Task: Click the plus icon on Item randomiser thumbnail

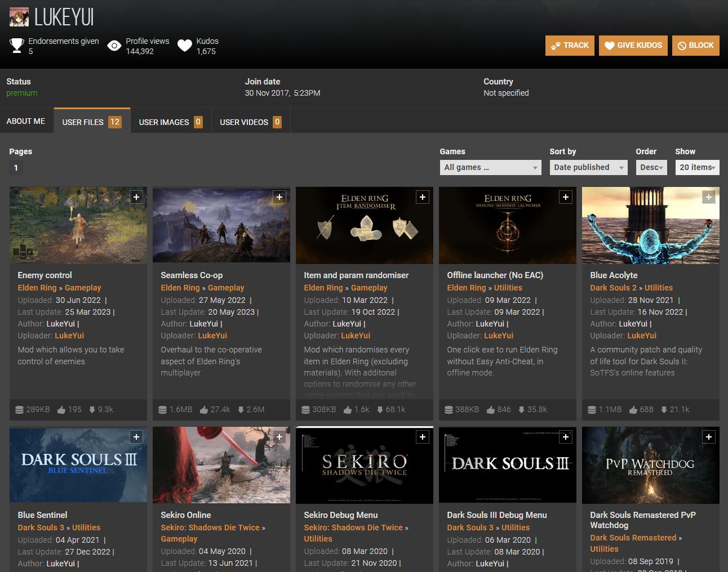Action: point(422,197)
